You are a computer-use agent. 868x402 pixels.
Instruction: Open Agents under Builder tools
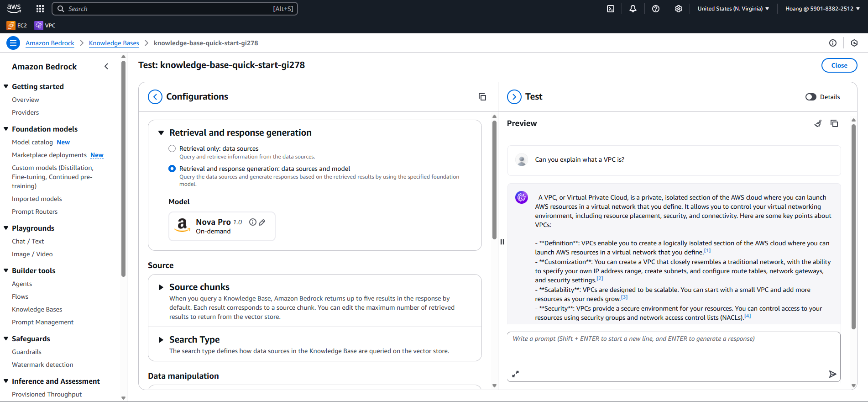[22, 284]
